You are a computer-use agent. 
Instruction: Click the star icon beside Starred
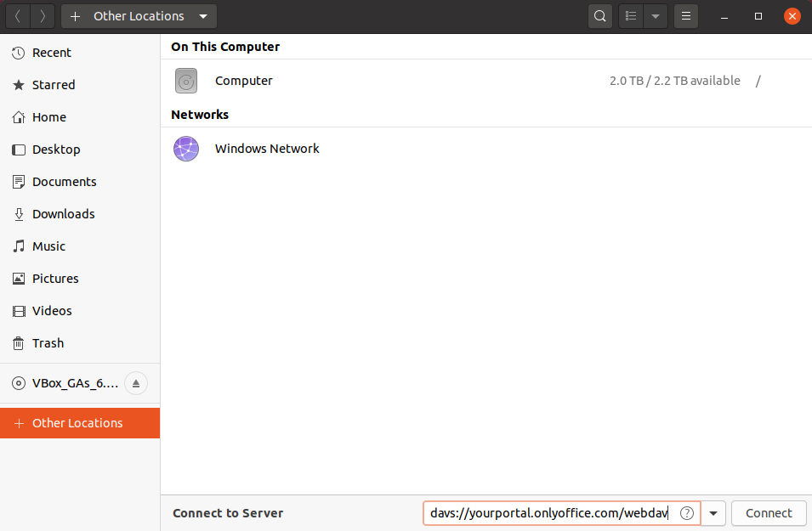click(x=18, y=85)
